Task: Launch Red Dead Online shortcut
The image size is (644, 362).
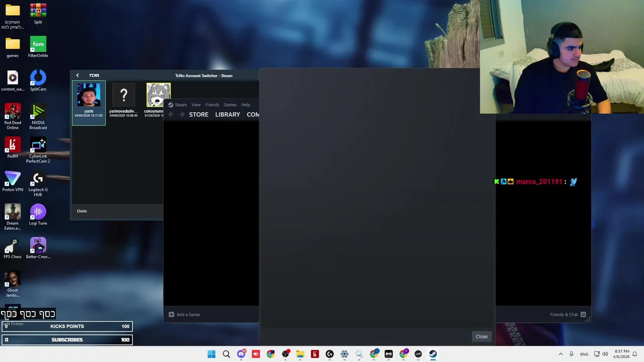Action: click(x=13, y=117)
